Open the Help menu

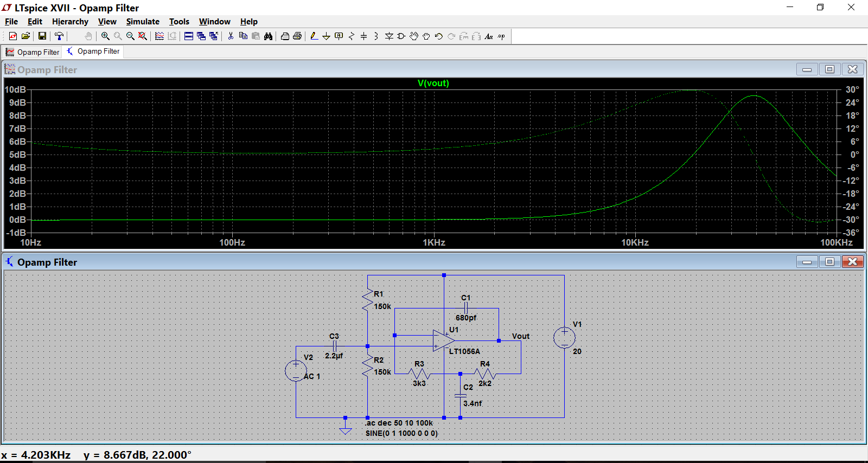[249, 22]
